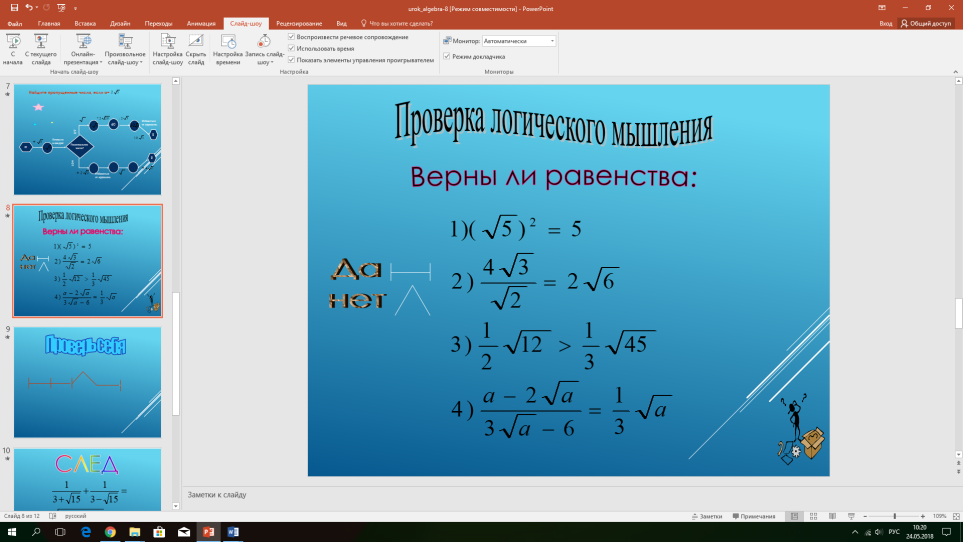This screenshot has height=542, width=963.
Task: Start slideshow from current slide
Action: pos(41,49)
